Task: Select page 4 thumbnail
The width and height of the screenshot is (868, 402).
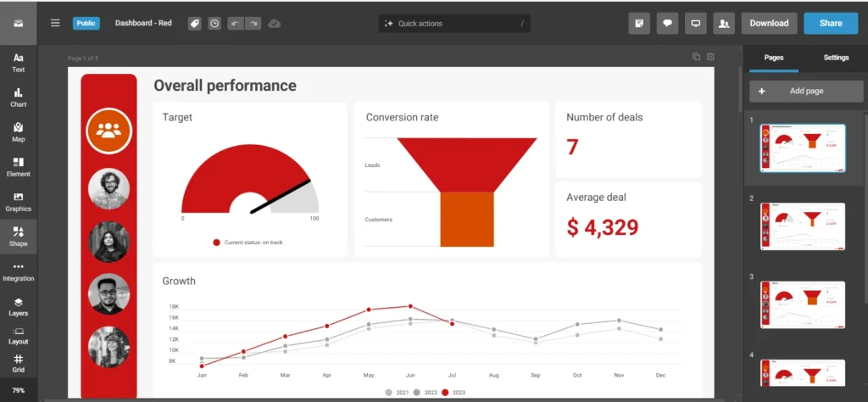Action: point(803,373)
